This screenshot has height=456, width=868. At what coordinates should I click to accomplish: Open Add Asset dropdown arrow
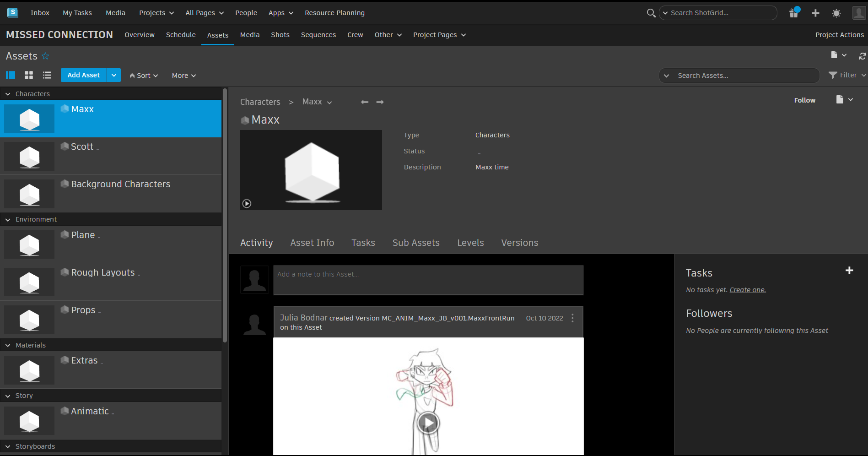coord(114,75)
